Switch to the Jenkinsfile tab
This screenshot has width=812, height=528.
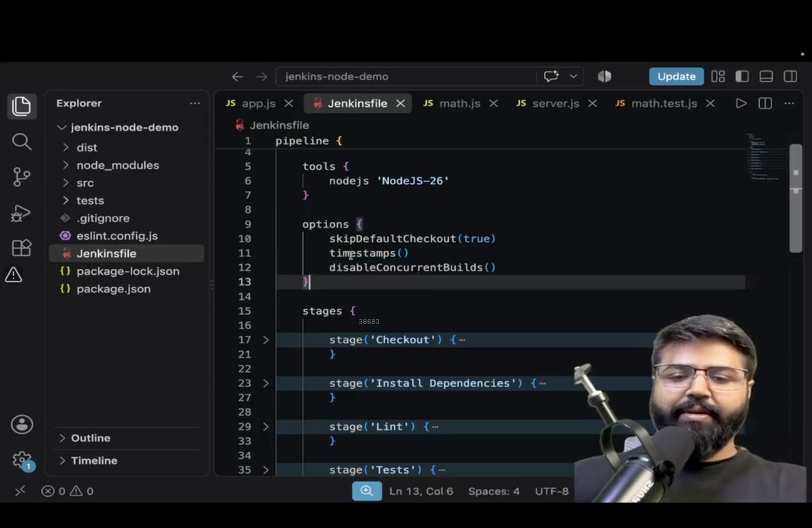358,104
